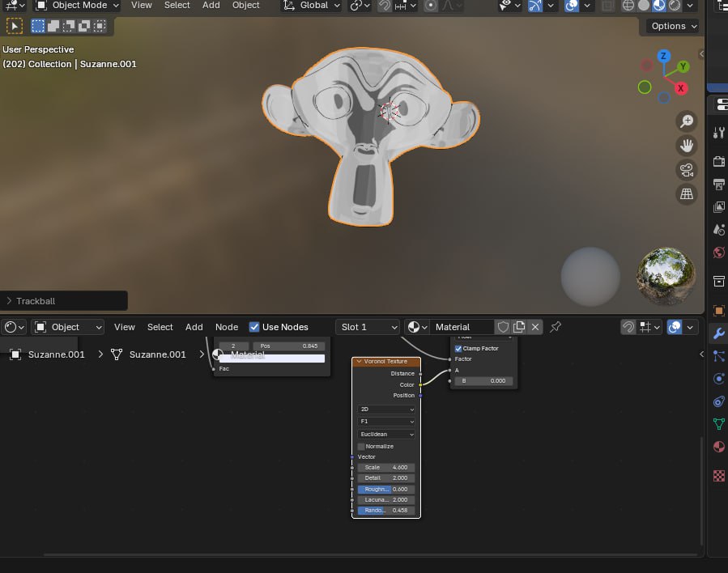
Task: Open the Euclidean distance metric dropdown
Action: coord(386,435)
